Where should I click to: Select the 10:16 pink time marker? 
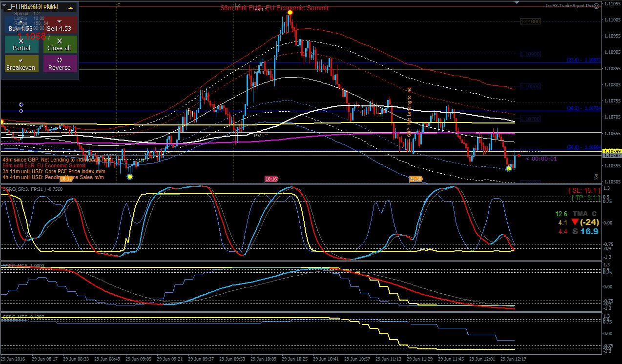pyautogui.click(x=271, y=179)
